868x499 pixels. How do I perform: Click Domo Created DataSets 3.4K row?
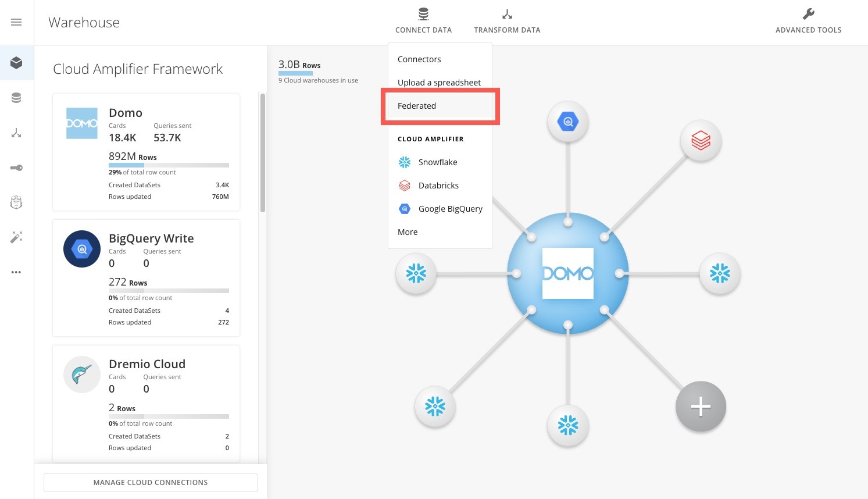[169, 185]
